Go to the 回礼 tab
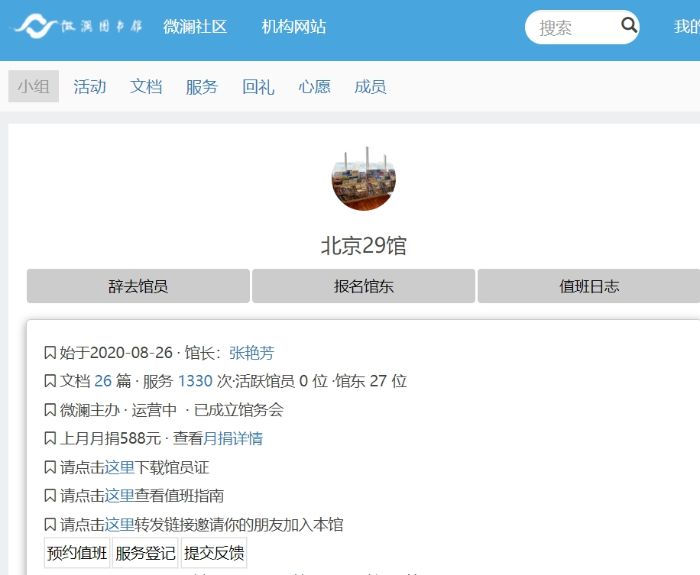 coord(258,87)
